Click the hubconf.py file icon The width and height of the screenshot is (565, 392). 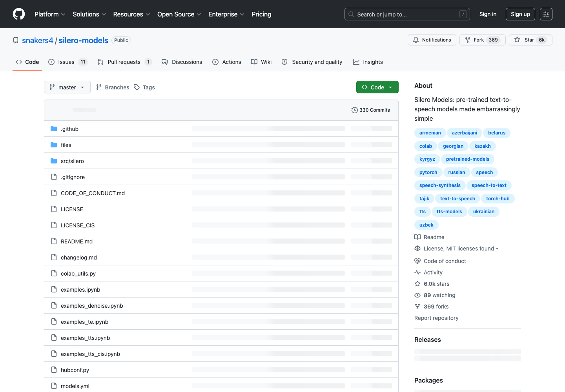click(54, 370)
